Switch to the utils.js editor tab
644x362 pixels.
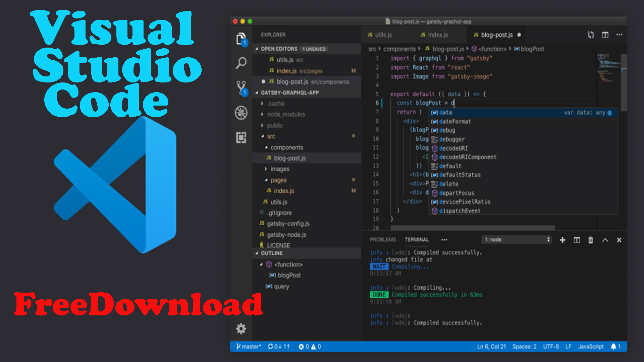tap(383, 35)
